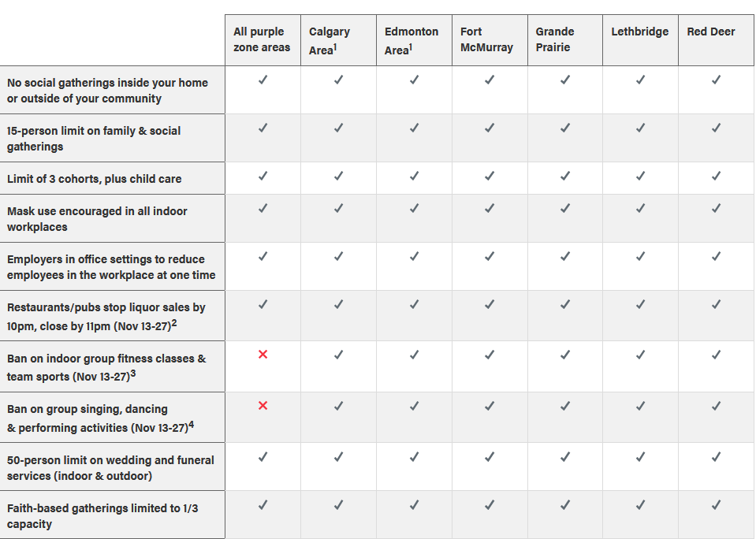
Task: Click footnote 3 on fitness classes row
Action: click(133, 374)
